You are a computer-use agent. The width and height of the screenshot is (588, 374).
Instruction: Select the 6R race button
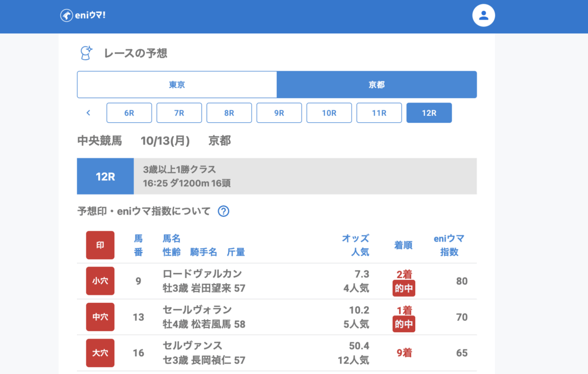pyautogui.click(x=129, y=113)
